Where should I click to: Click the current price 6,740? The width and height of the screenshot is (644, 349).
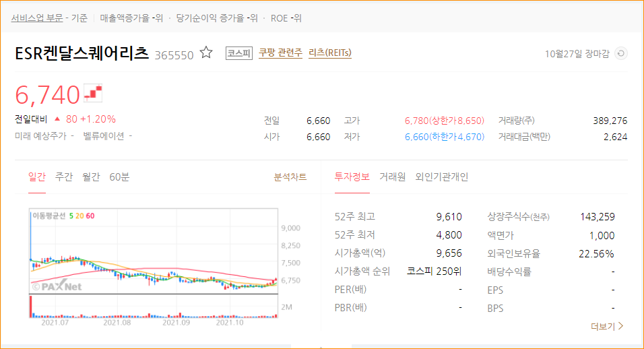47,95
